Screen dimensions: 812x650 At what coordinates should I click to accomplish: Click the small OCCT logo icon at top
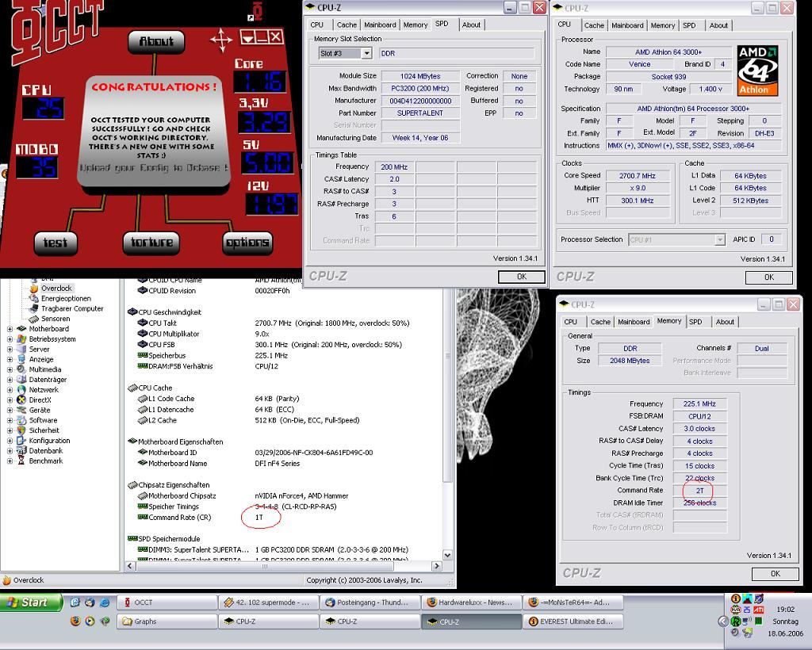coord(258,11)
